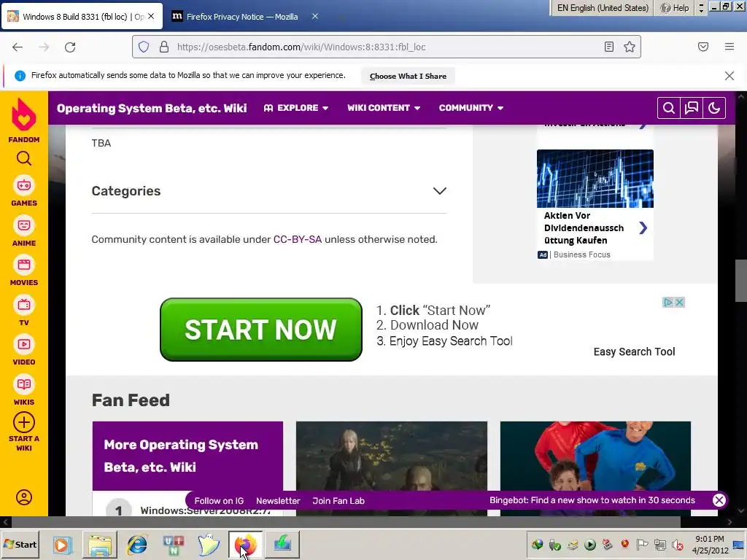The height and width of the screenshot is (560, 747).
Task: Click the More Operating System Beta card
Action: pyautogui.click(x=187, y=456)
